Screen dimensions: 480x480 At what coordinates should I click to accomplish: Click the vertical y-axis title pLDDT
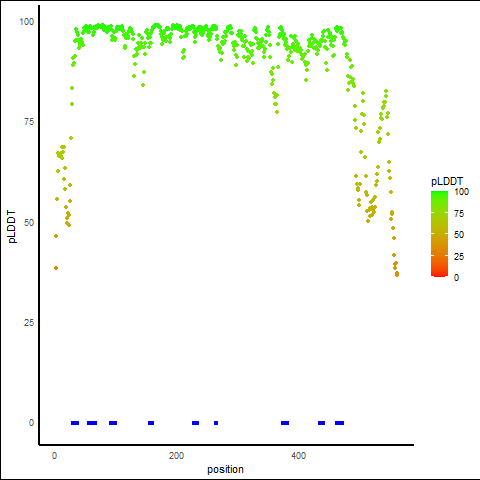pos(12,227)
